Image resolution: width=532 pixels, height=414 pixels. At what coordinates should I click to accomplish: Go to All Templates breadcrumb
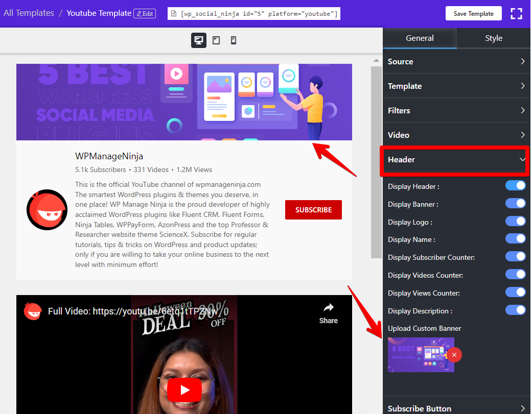point(29,13)
